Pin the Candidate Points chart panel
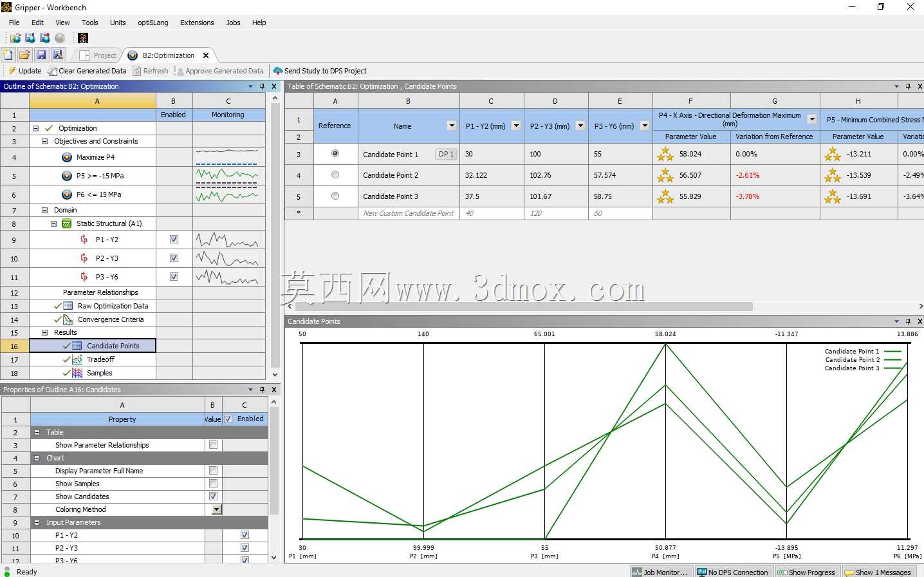The image size is (924, 577). [x=908, y=321]
